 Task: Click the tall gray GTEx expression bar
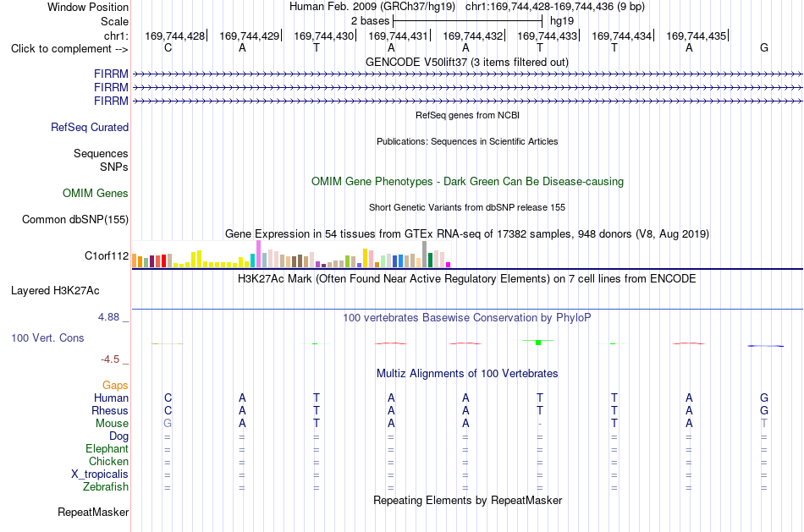[425, 255]
